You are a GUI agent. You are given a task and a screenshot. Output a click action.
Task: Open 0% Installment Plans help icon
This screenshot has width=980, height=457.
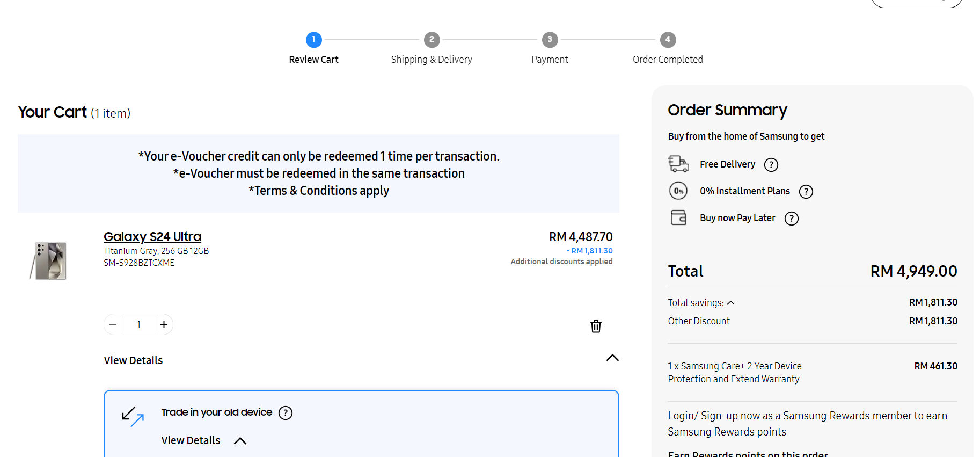(806, 192)
